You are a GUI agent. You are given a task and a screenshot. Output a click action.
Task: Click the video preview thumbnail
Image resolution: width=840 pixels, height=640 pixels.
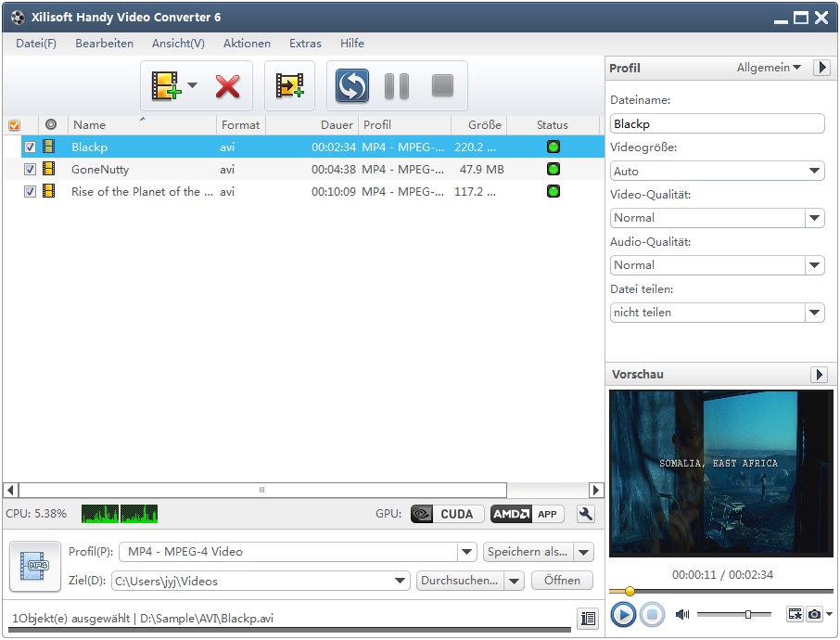(721, 473)
